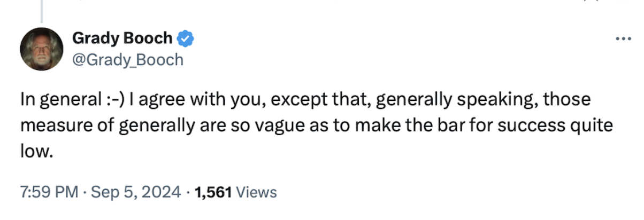The height and width of the screenshot is (220, 644).
Task: Click the blue verified badge
Action: pos(186,38)
